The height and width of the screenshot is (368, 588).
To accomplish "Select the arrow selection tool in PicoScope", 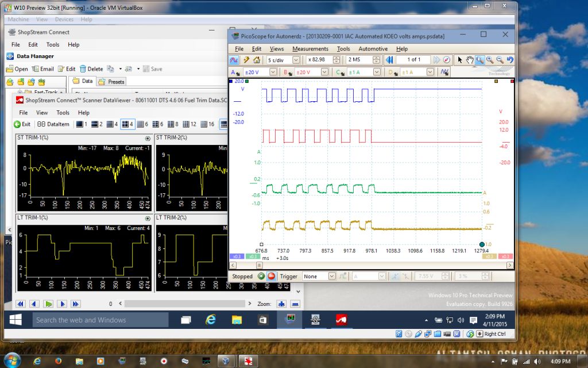I will coord(460,60).
